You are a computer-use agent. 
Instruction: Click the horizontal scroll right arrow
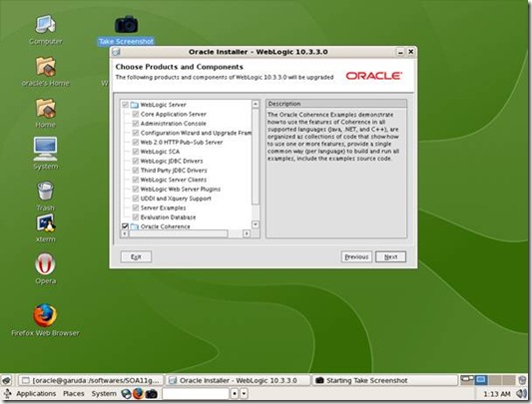click(247, 233)
